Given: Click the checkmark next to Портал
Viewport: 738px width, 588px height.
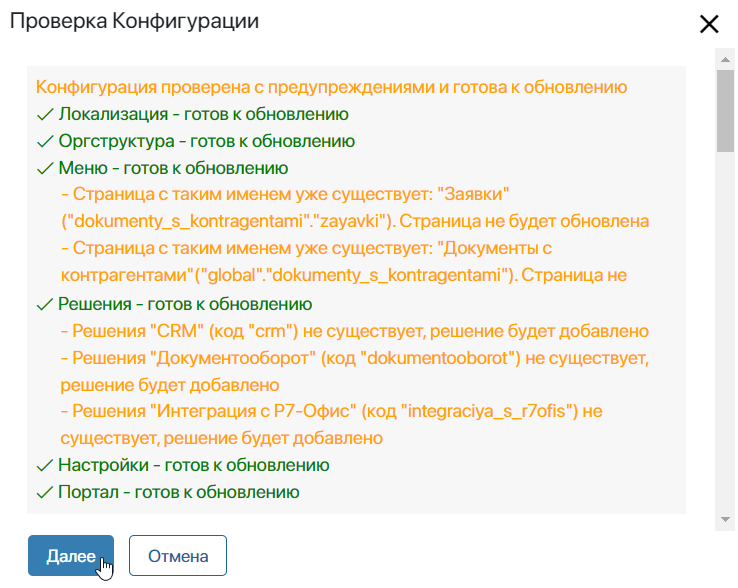Looking at the screenshot, I should click(45, 492).
